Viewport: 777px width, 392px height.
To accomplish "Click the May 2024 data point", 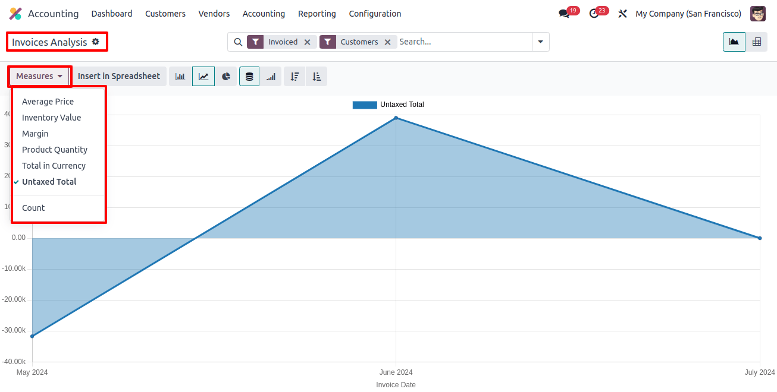I will tap(33, 336).
